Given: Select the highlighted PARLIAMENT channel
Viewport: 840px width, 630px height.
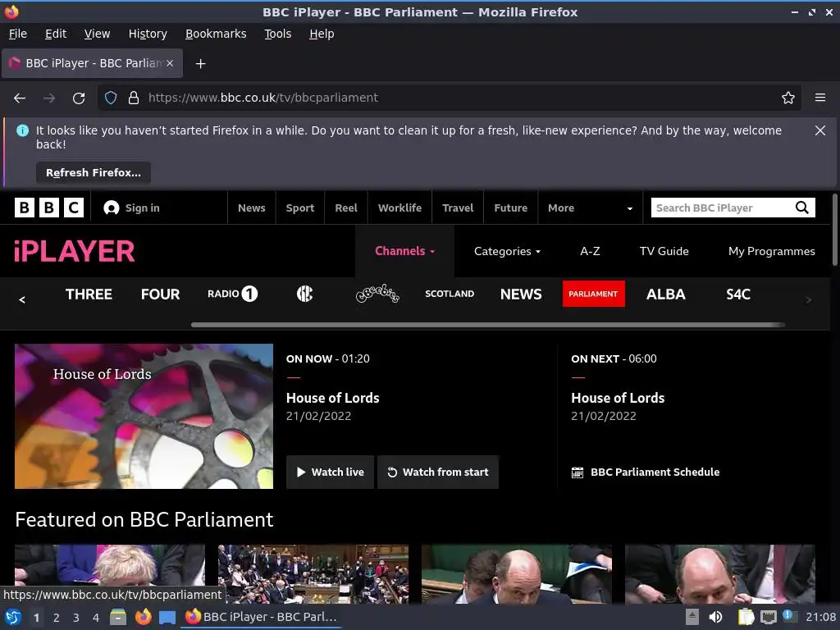Looking at the screenshot, I should pyautogui.click(x=594, y=294).
